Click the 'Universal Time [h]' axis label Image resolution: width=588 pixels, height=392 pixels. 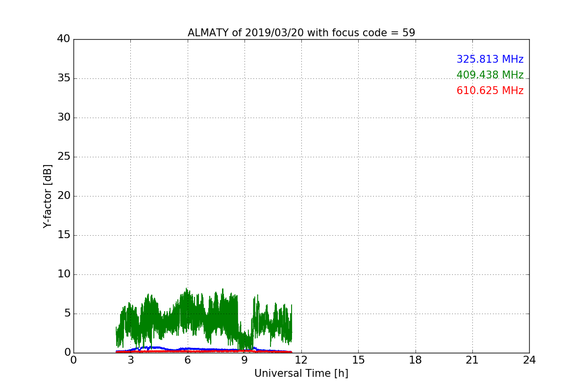[301, 373]
